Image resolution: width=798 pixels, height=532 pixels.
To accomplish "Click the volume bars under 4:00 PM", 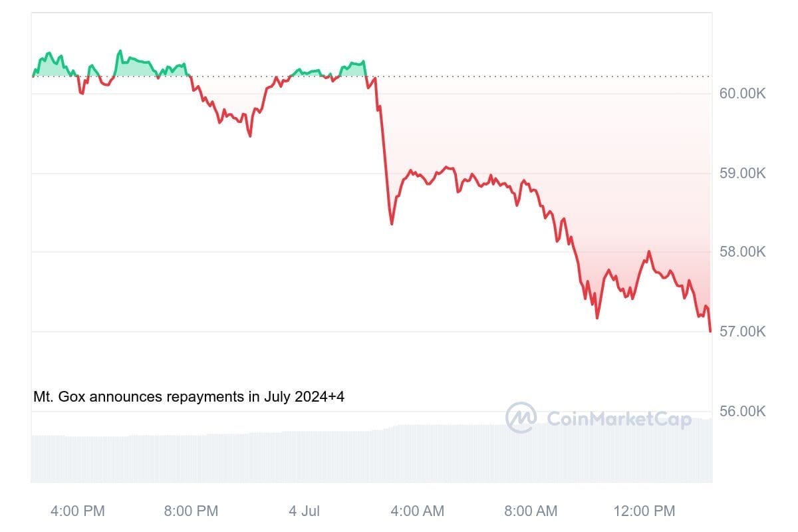I will 78,459.
